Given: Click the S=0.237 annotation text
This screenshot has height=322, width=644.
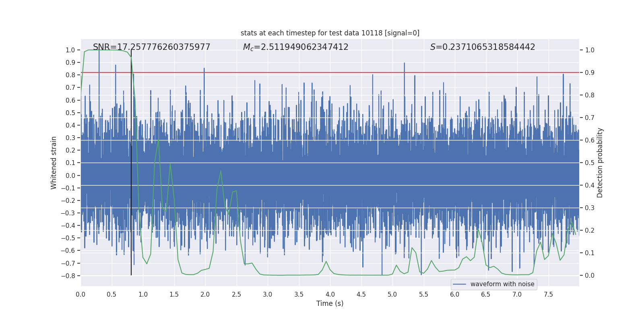Looking at the screenshot, I should pyautogui.click(x=482, y=47).
